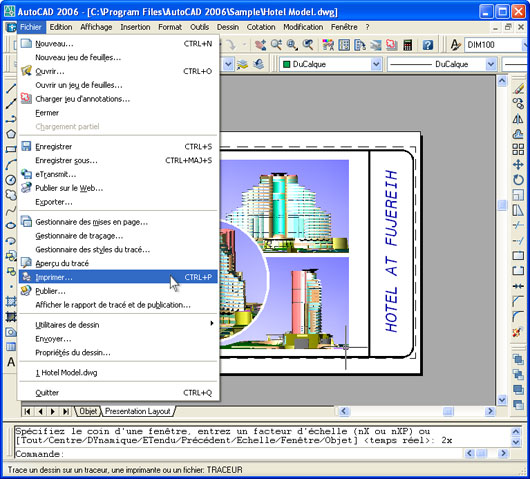Click the Erase tool in Modify toolbar
Viewport: 530px width, 479px height.
[x=518, y=89]
